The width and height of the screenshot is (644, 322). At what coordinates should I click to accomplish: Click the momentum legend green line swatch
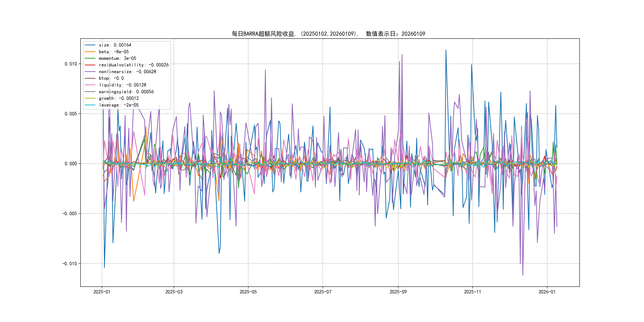(90, 58)
